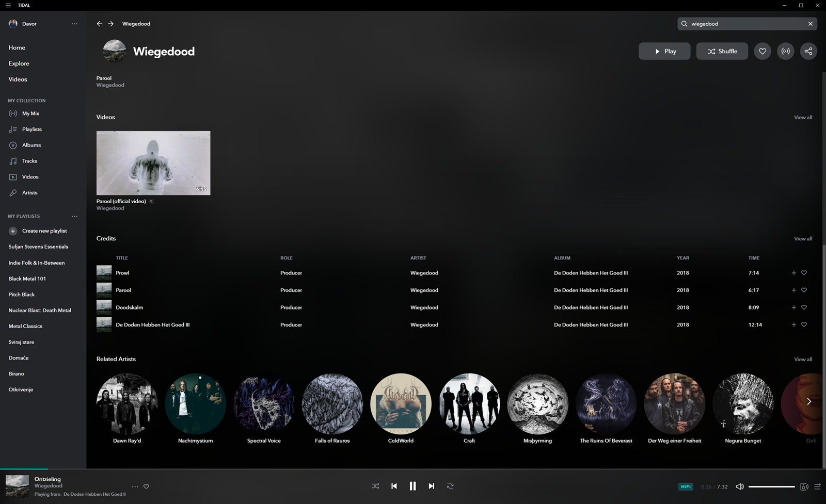
Task: Open top Videos sidebar section
Action: click(x=18, y=79)
